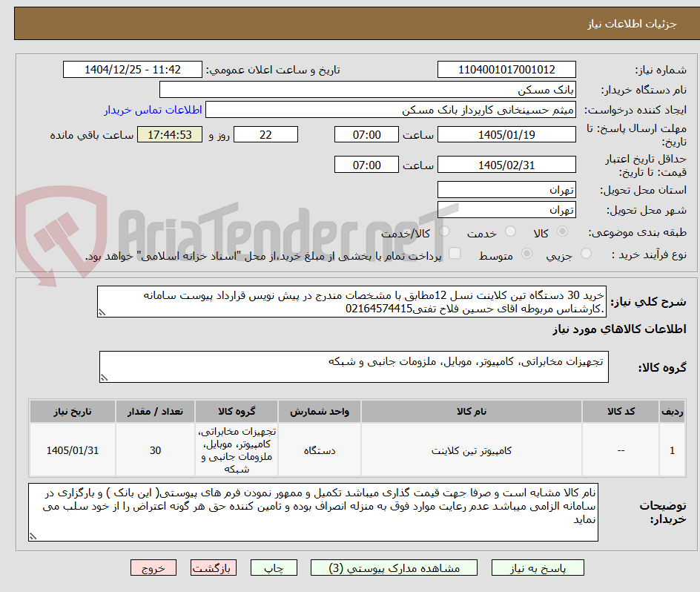
Task: Click the 'کد کالا' column header
Action: (x=621, y=412)
